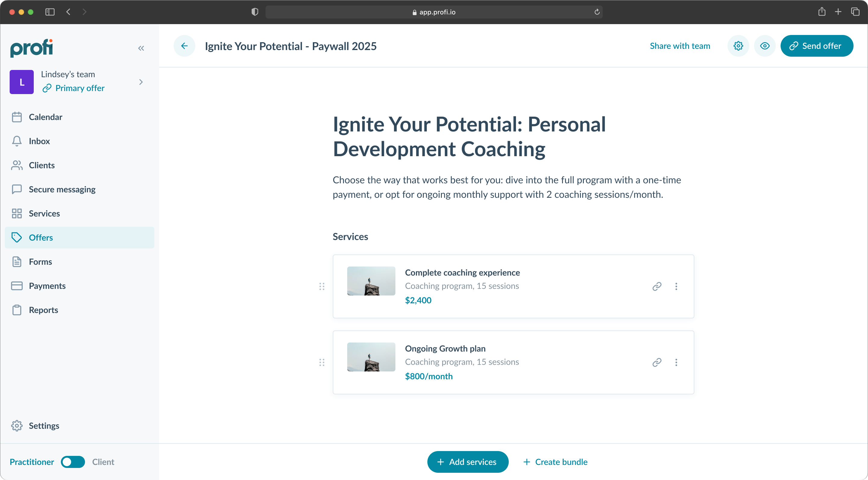
Task: Click the offer settings gear icon
Action: (738, 46)
